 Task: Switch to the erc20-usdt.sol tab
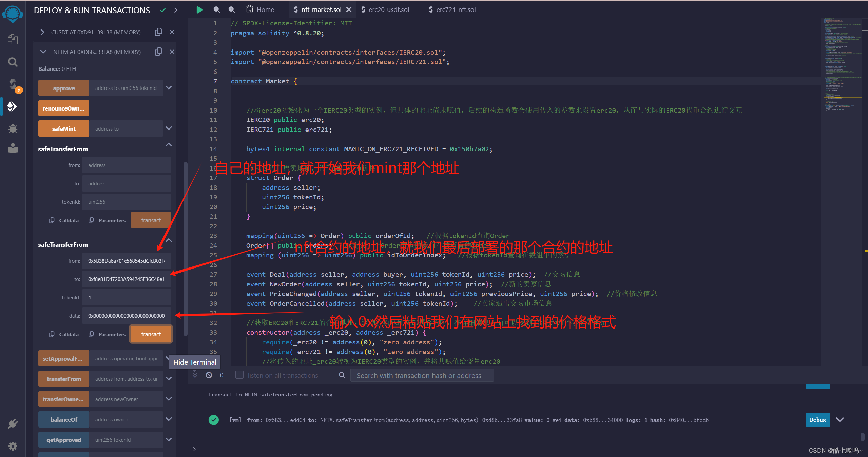[x=385, y=9]
